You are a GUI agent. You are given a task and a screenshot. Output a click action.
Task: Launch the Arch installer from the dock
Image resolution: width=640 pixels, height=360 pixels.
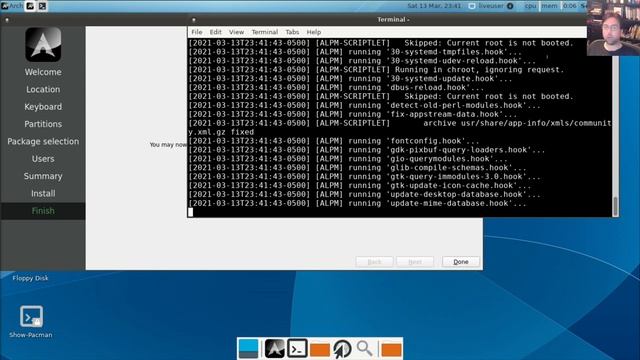274,349
